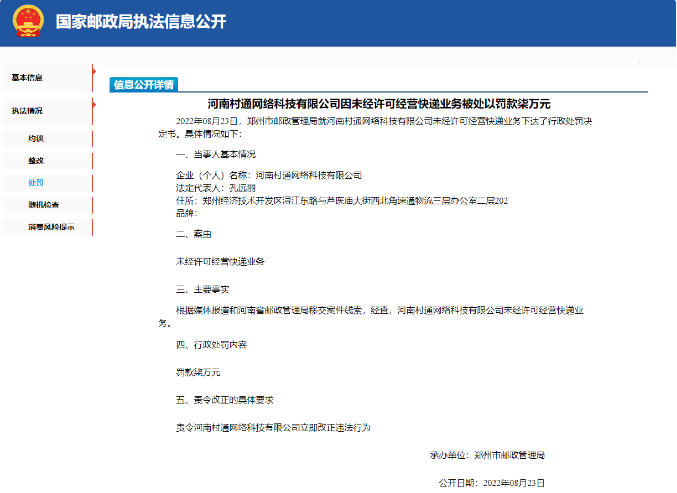
Task: Click the text 罚款柒万元
Action: (x=198, y=372)
